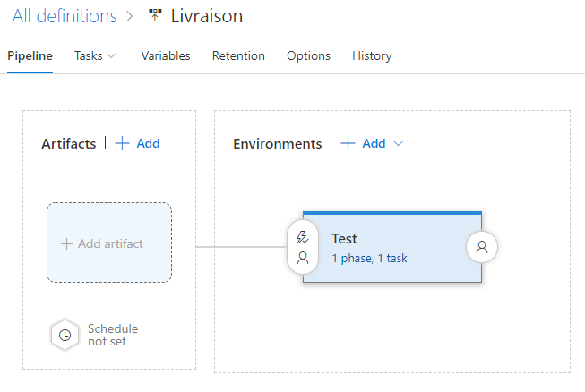Image resolution: width=585 pixels, height=392 pixels.
Task: Open pre-deployment conditions lightning icon
Action: [302, 237]
